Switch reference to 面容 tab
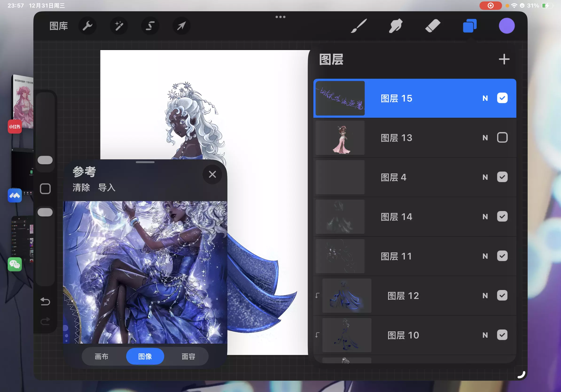 [188, 357]
